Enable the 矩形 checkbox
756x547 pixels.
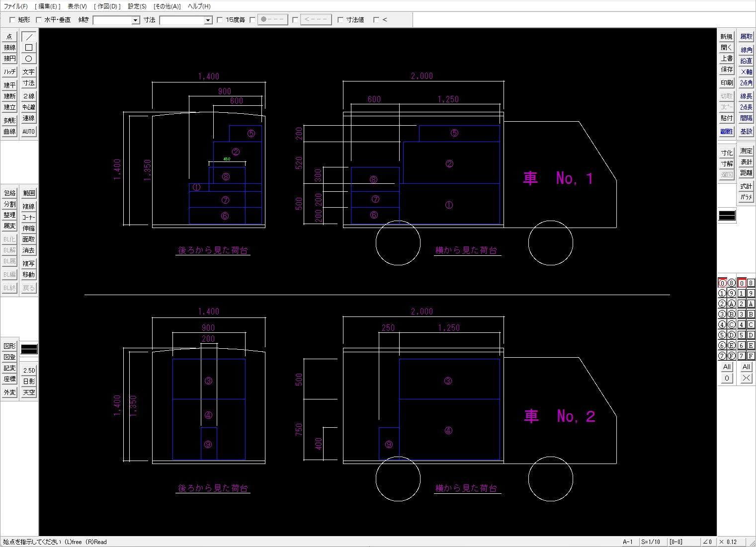click(12, 20)
